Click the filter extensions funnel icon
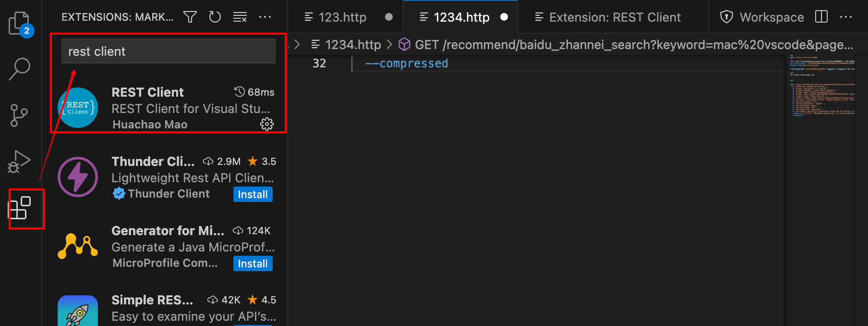The image size is (868, 326). coord(190,16)
